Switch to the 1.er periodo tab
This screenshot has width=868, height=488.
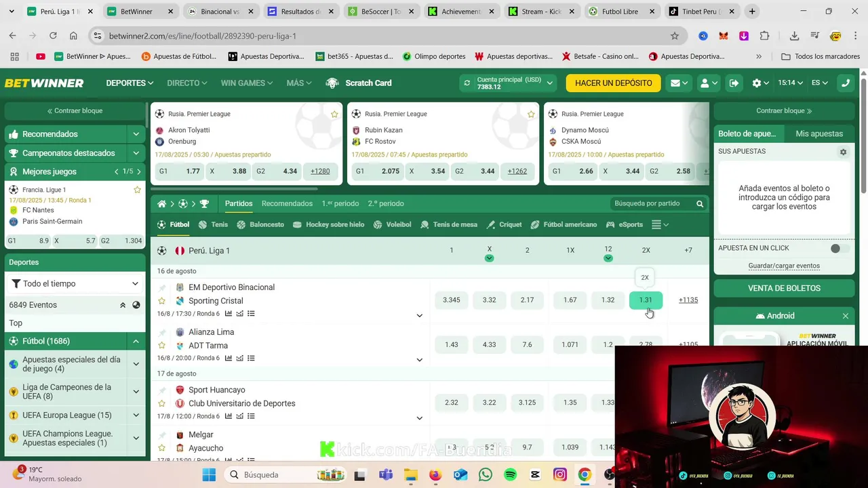tap(340, 203)
